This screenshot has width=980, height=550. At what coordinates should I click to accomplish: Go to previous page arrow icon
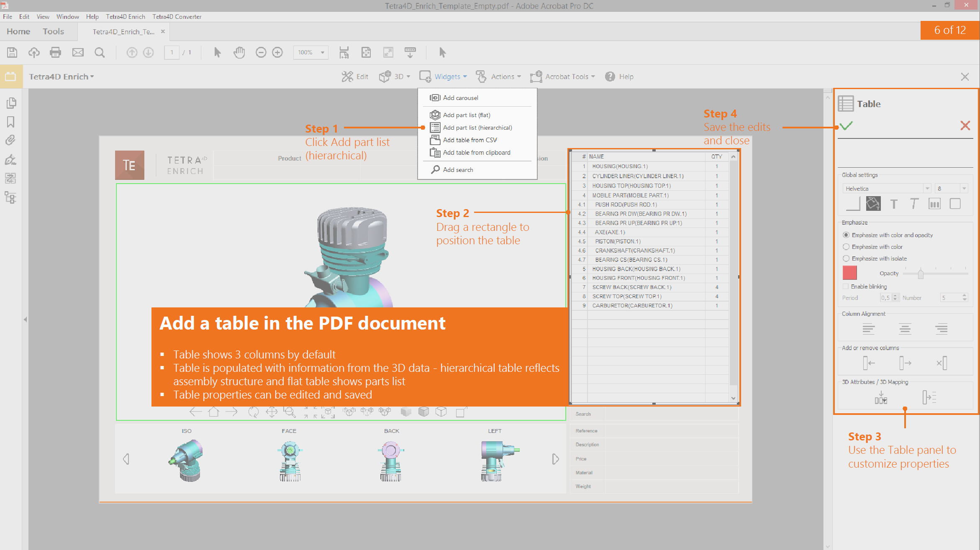point(132,52)
